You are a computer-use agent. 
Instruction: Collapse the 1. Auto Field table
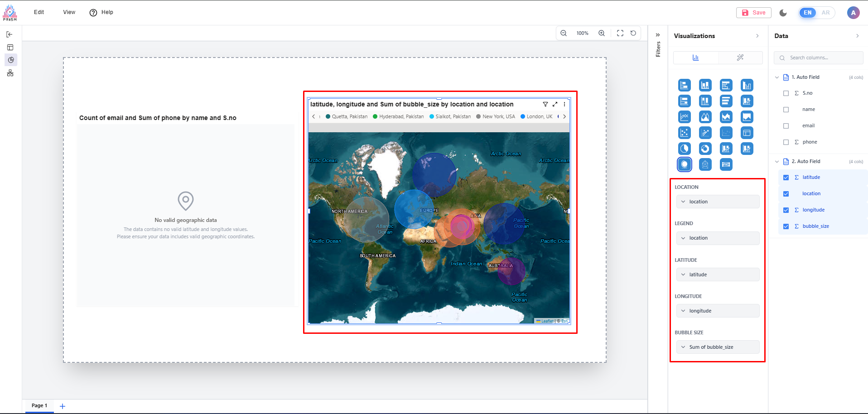[777, 77]
